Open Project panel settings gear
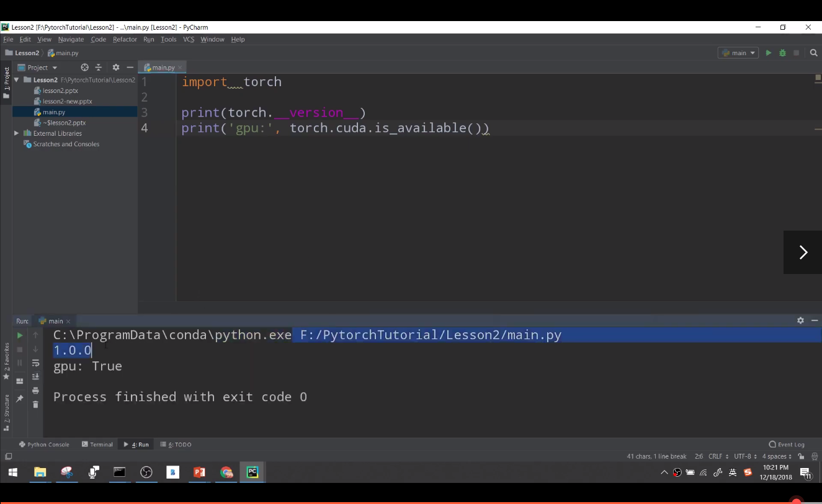This screenshot has height=504, width=822. pyautogui.click(x=116, y=68)
